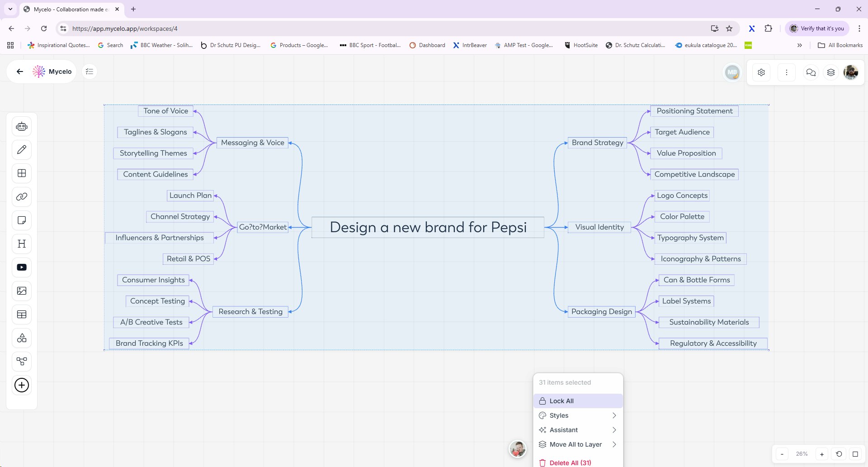Zoom in using the plus control

pyautogui.click(x=821, y=454)
